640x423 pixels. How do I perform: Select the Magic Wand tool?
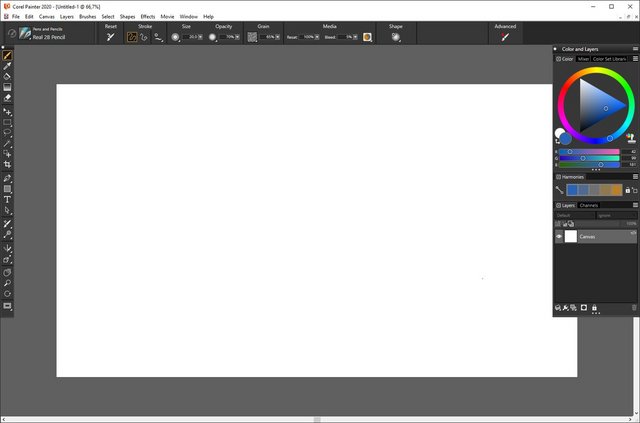click(7, 143)
